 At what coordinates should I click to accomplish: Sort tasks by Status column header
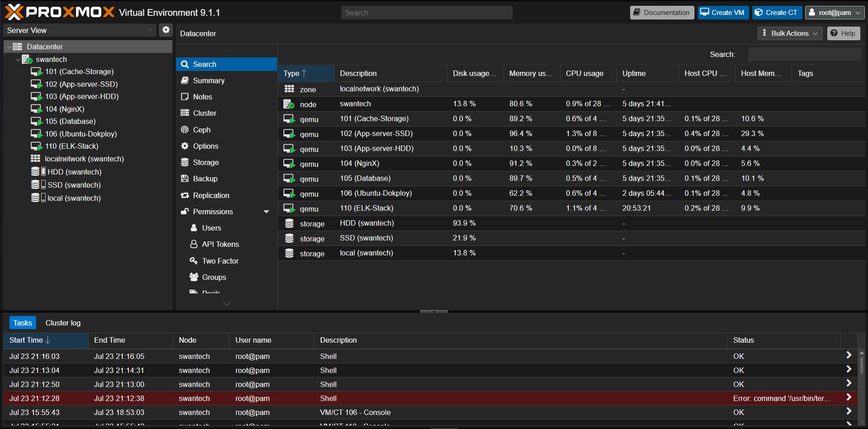783,340
